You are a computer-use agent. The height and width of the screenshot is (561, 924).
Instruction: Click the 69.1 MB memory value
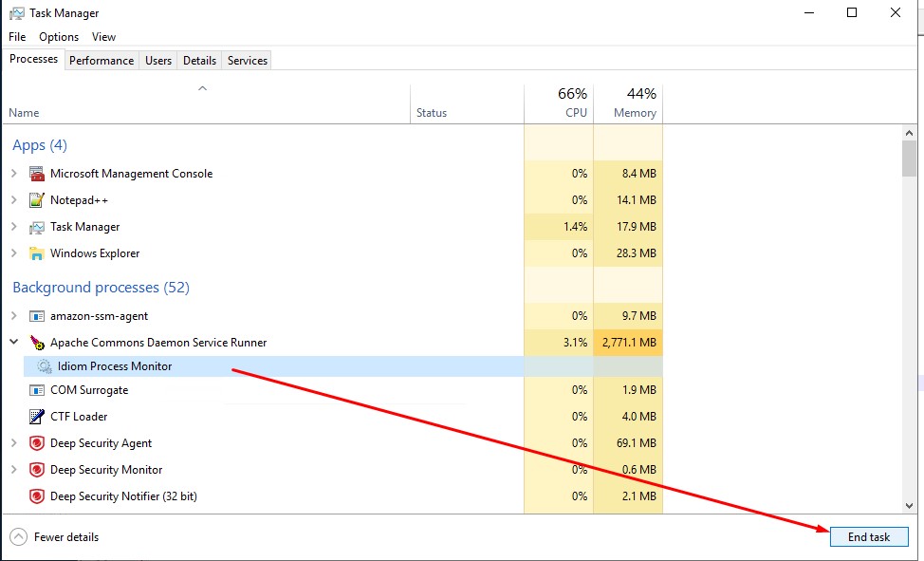click(637, 443)
